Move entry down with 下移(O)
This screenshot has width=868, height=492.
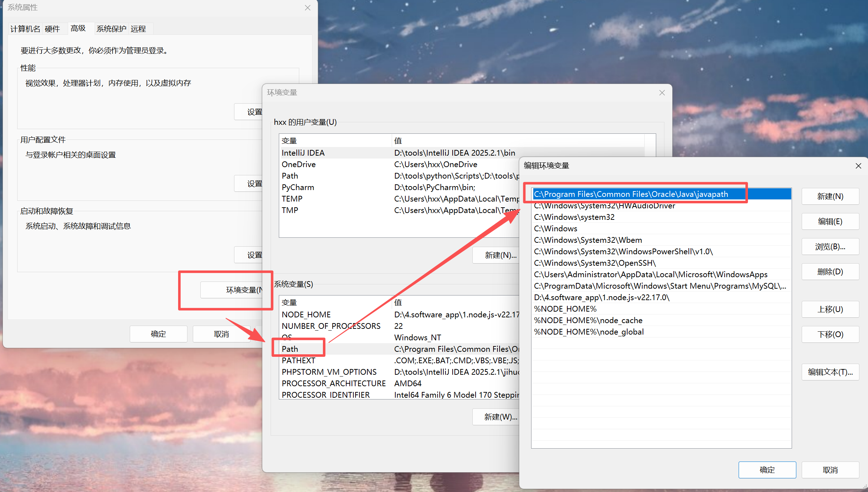pyautogui.click(x=830, y=335)
